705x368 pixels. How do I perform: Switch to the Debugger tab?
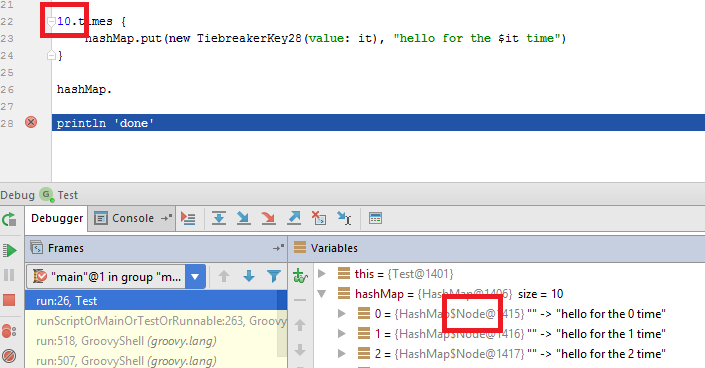(x=57, y=219)
